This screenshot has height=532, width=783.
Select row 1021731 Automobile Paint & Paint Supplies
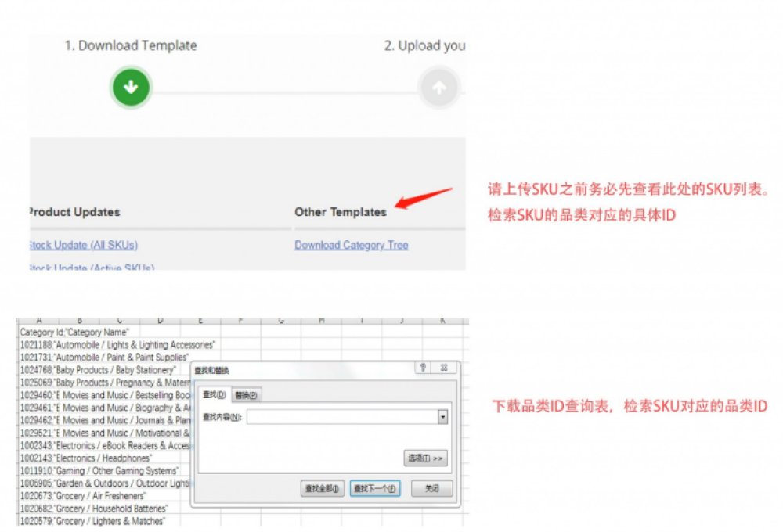coord(104,358)
